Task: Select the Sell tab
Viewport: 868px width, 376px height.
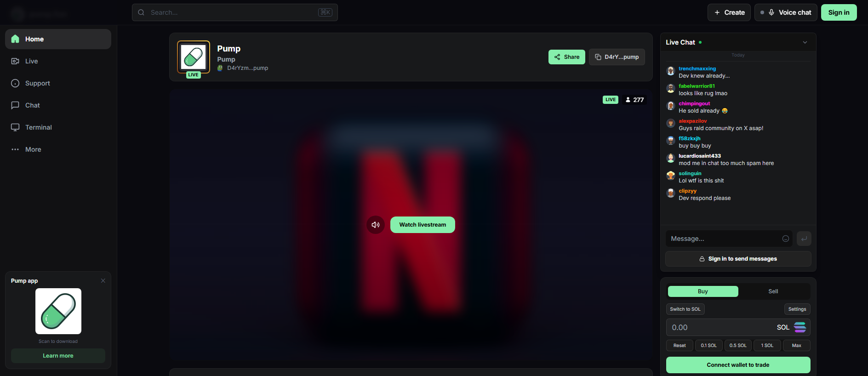Action: (x=773, y=291)
